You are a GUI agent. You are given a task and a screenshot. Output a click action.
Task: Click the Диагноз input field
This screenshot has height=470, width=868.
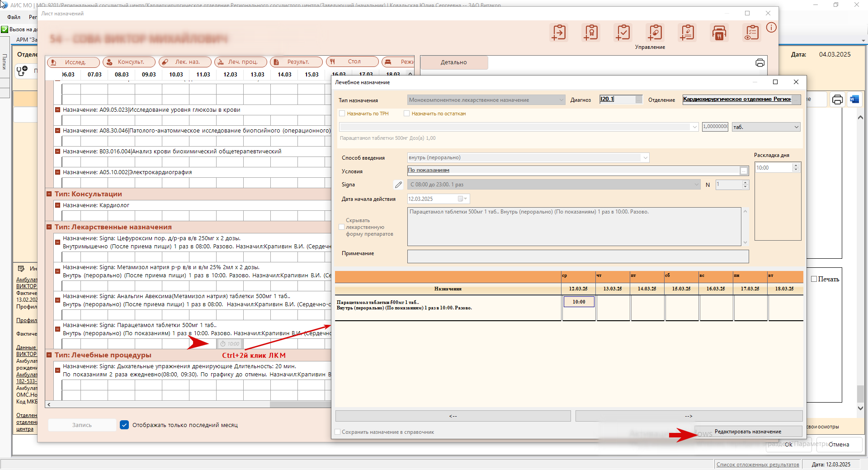[x=621, y=99]
